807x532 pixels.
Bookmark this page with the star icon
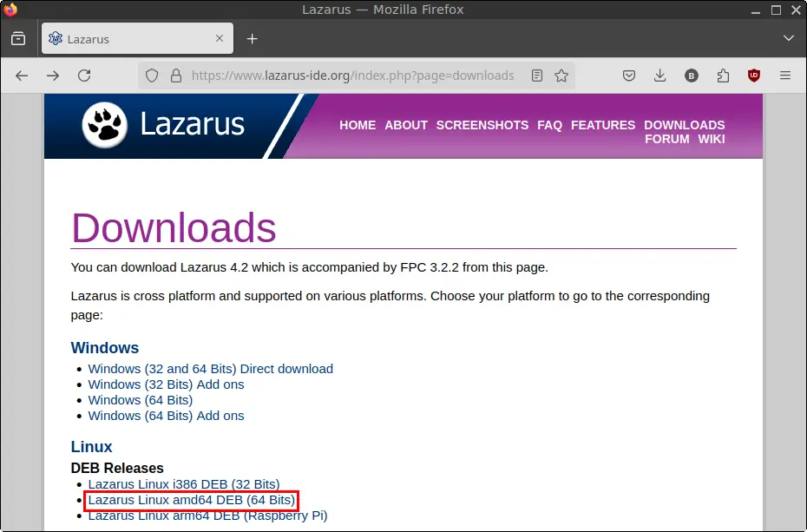coord(561,76)
